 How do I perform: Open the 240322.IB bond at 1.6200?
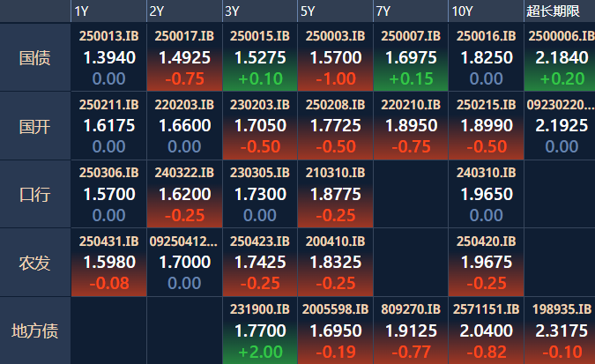click(x=184, y=194)
